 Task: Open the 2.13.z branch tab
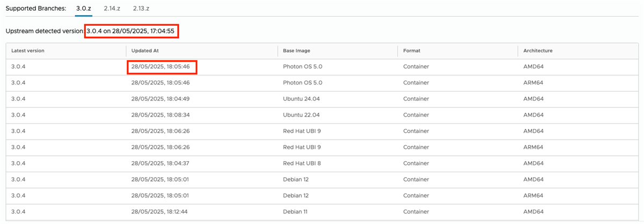tap(141, 9)
